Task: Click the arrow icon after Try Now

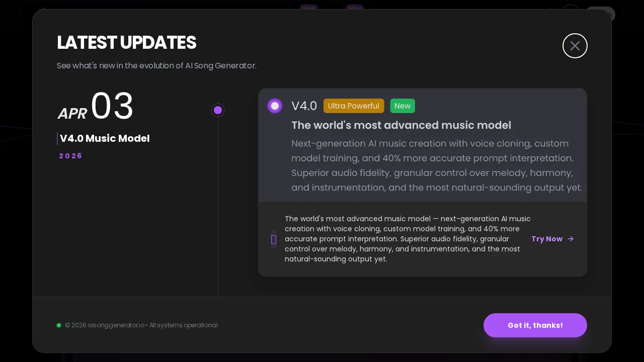Action: pos(571,239)
